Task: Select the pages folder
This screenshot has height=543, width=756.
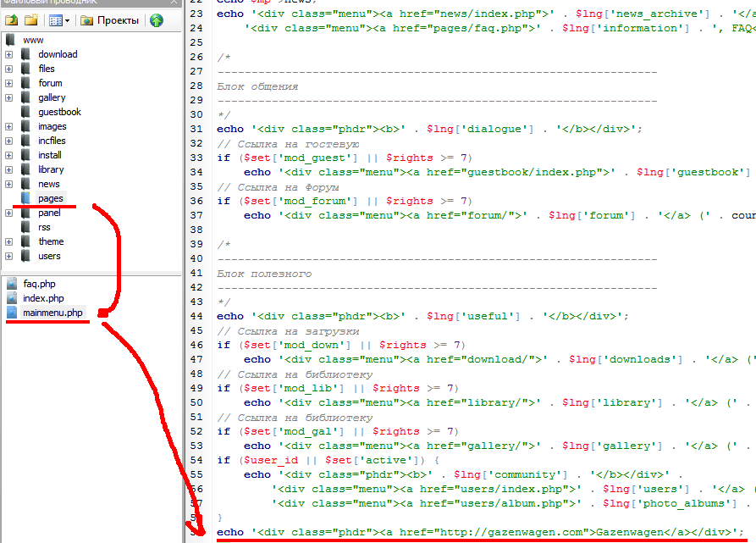Action: click(x=50, y=198)
